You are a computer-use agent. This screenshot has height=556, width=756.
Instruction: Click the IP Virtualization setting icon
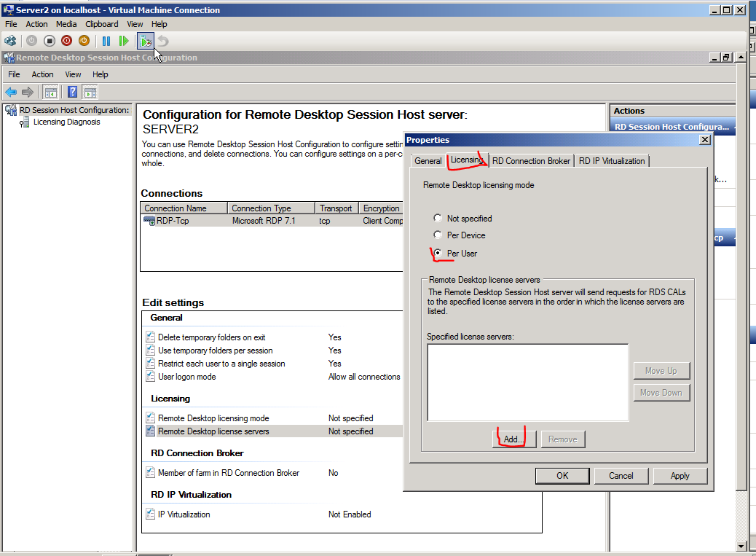tap(151, 514)
